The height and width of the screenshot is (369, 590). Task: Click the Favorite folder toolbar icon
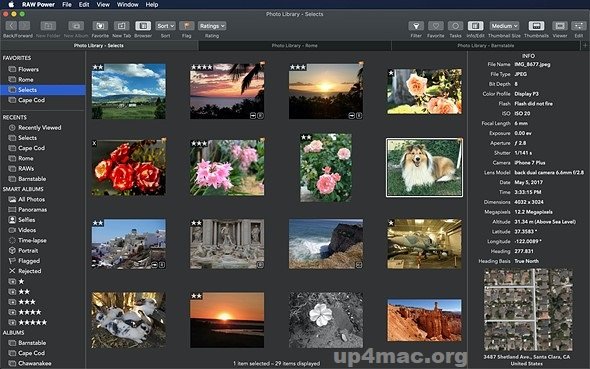click(100, 26)
